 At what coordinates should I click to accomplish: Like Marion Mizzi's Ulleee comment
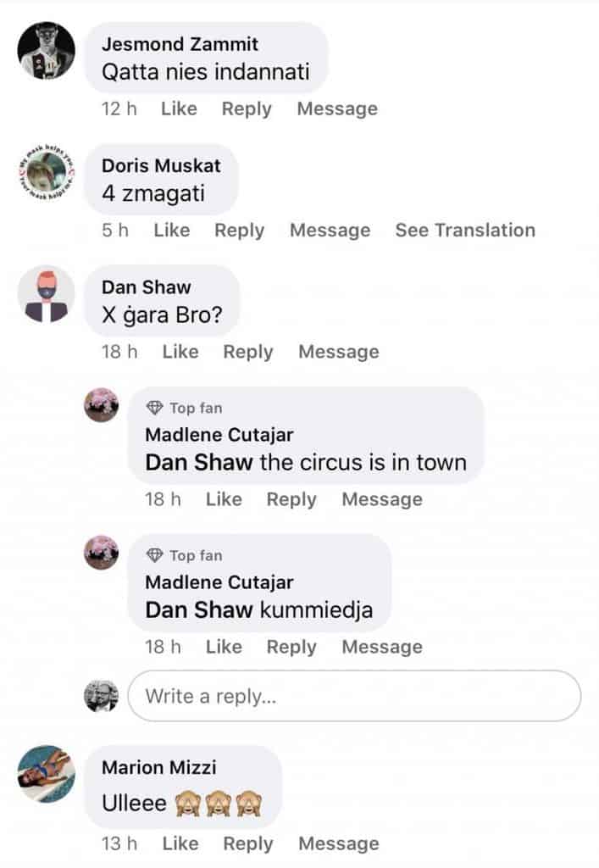(x=180, y=843)
